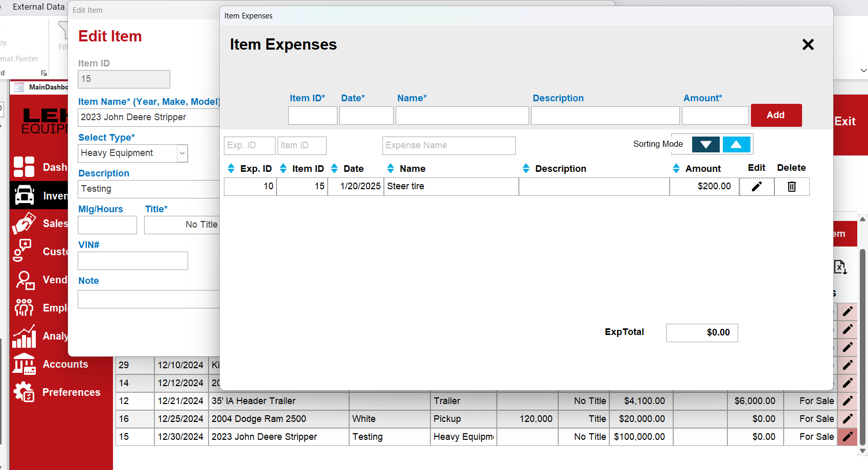Click the Preferences sidebar label
Viewport: 868px width, 470px height.
pyautogui.click(x=72, y=392)
